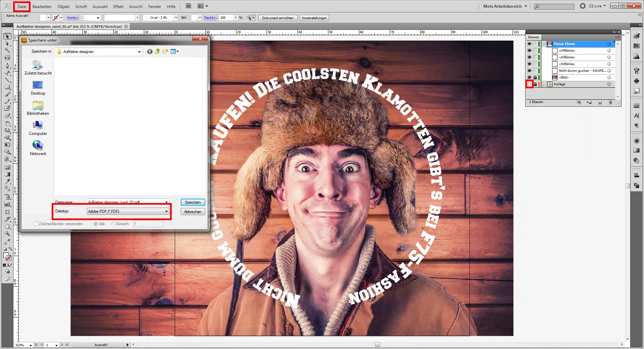Select the Pen tool in the toolbox
Viewport: 644px width, 349px height.
[x=7, y=65]
